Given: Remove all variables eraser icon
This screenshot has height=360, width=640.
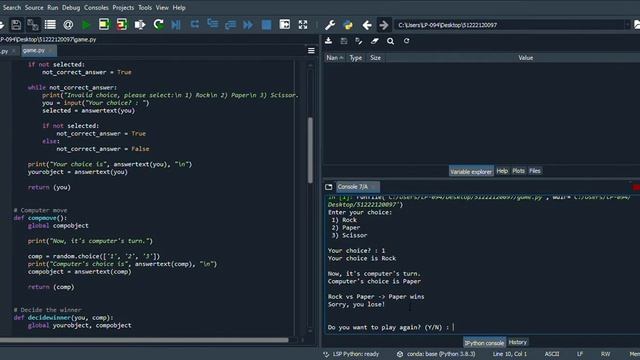Looking at the screenshot, I should tap(375, 41).
